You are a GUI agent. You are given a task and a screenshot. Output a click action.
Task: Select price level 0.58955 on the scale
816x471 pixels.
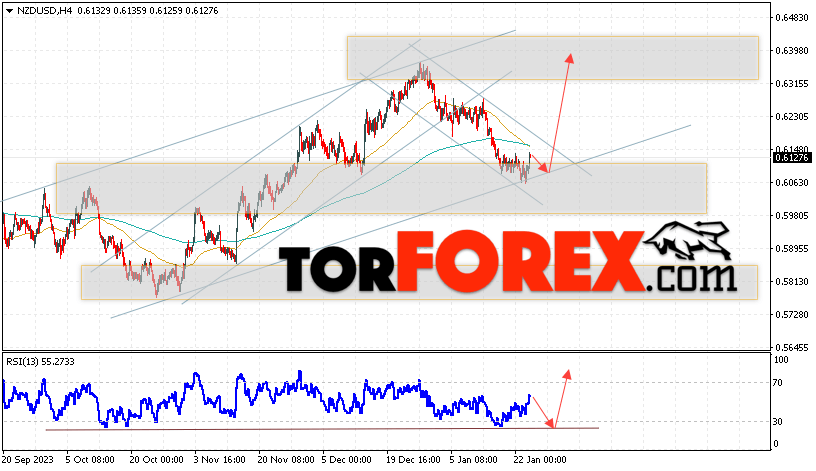(792, 249)
